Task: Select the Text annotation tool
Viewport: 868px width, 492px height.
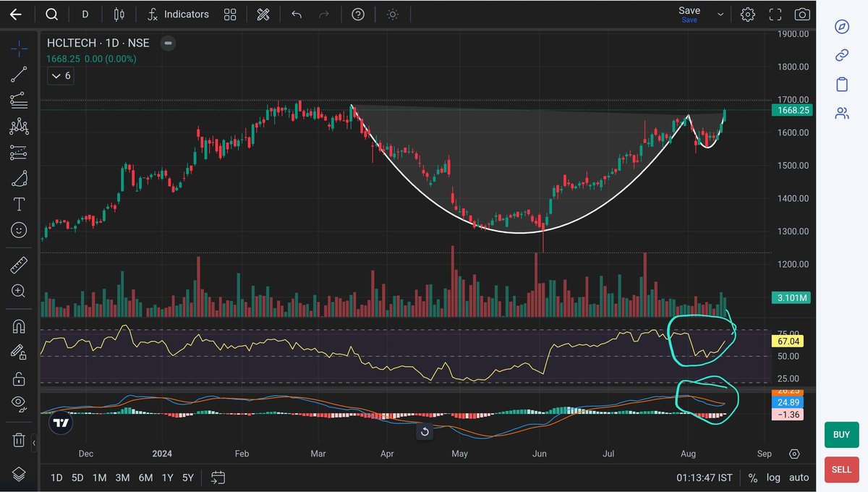Action: [20, 204]
